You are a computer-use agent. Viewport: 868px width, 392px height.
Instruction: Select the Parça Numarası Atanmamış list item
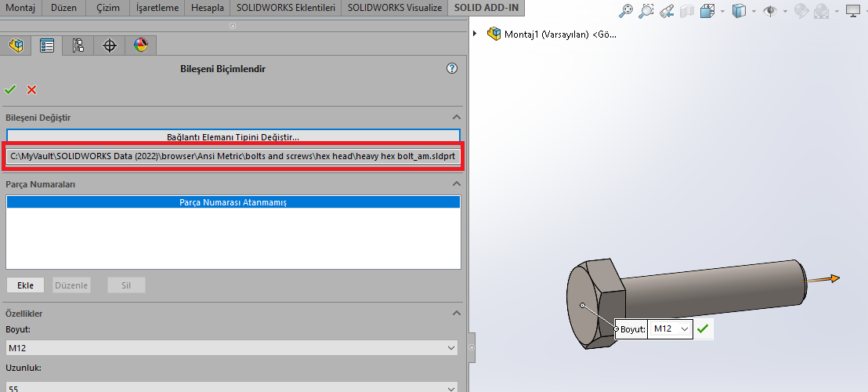click(233, 202)
